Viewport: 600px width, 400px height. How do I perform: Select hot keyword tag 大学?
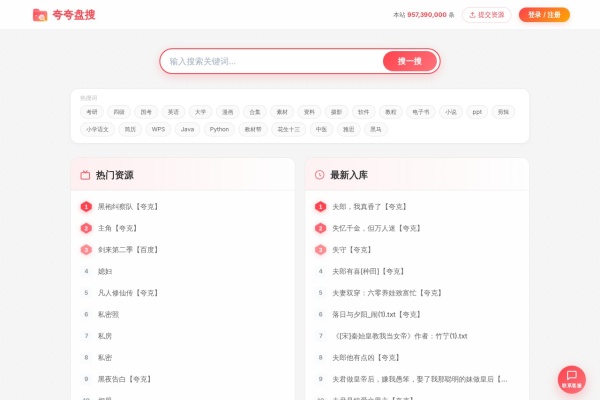coord(201,112)
